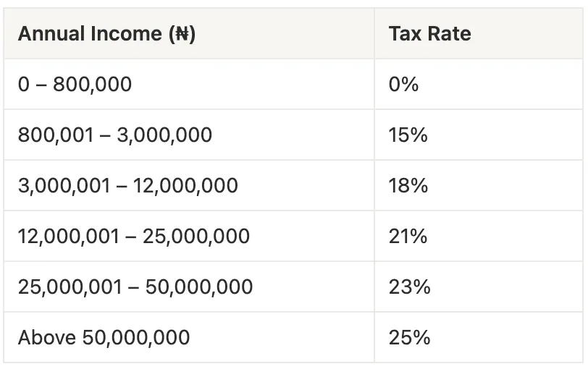Select the 0% tax rate cell
The height and width of the screenshot is (369, 588).
point(479,84)
